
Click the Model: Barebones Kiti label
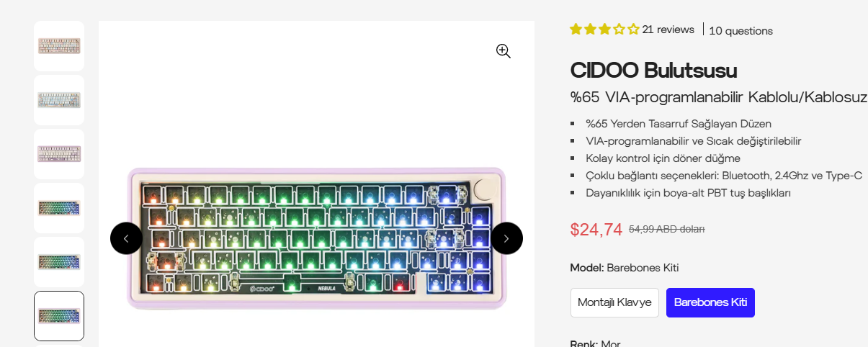(624, 268)
